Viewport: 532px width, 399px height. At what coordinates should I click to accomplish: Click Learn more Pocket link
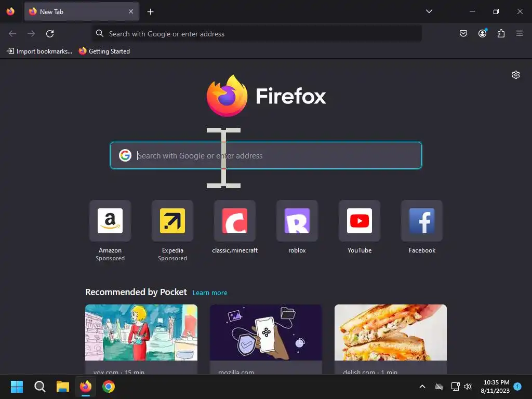tap(210, 293)
